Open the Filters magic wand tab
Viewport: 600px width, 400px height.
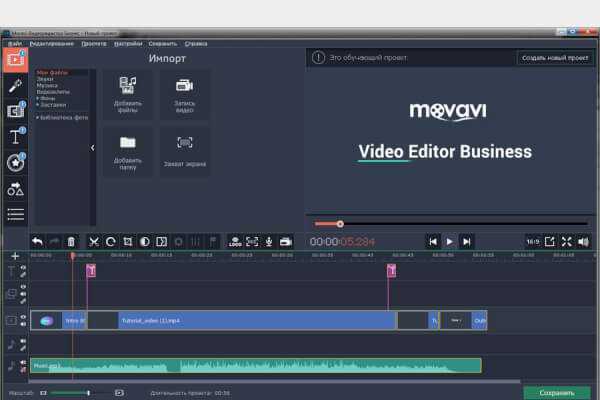point(15,86)
